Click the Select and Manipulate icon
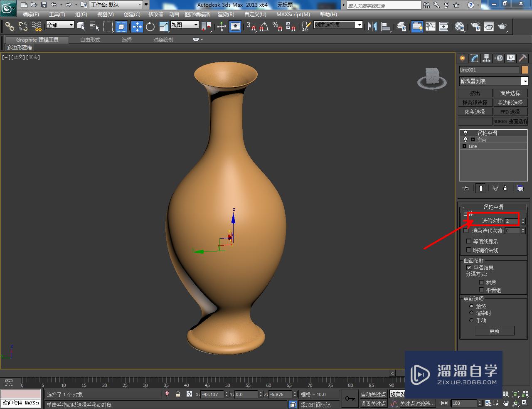The width and height of the screenshot is (532, 409). 222,27
